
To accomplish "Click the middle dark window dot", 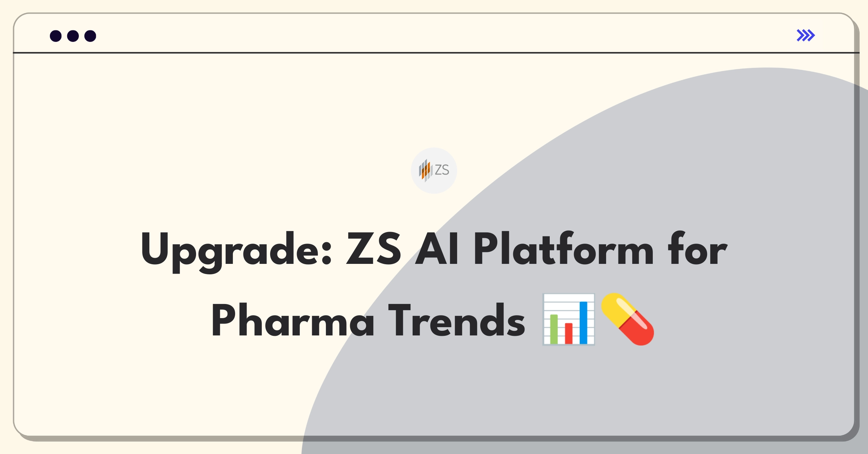I will (73, 36).
